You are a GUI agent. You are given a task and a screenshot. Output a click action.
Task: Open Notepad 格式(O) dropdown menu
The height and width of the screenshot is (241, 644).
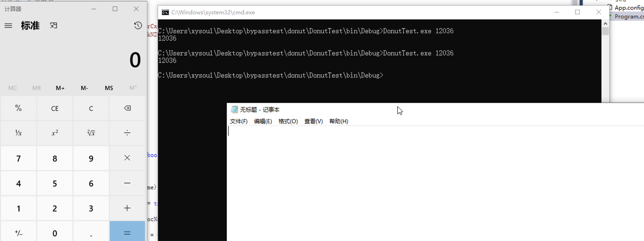288,121
